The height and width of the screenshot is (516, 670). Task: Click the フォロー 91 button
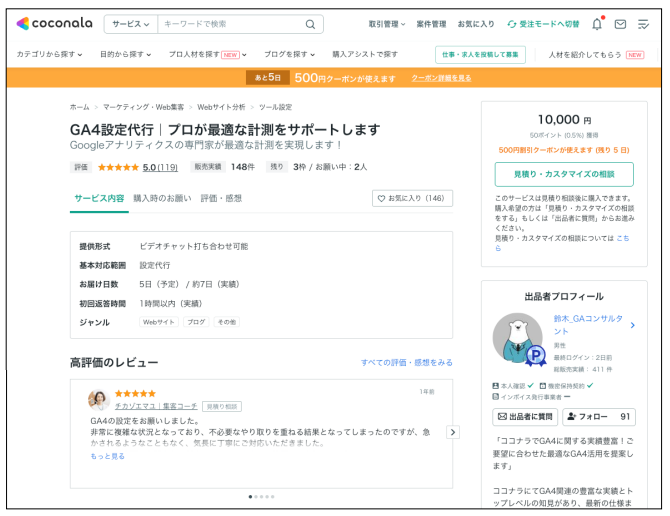(599, 416)
